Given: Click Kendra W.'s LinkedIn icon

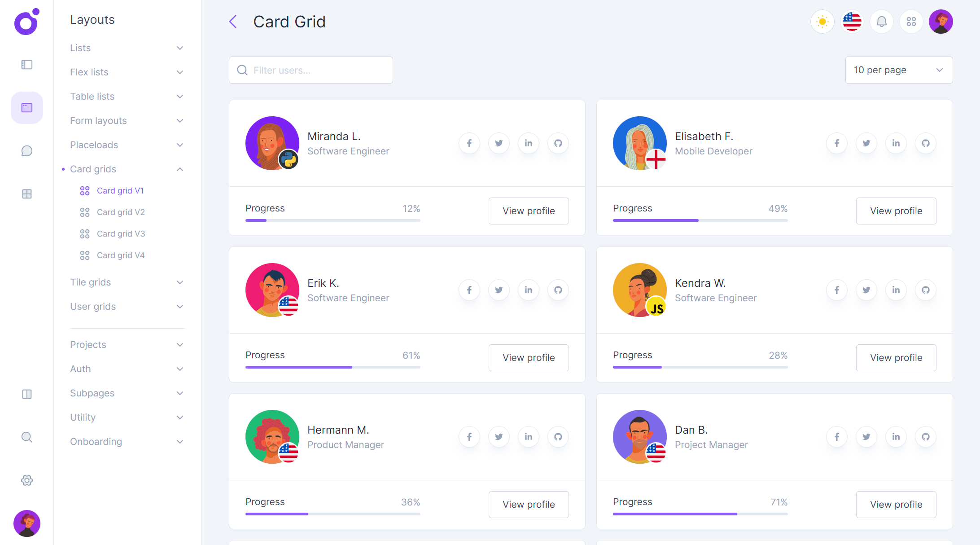Looking at the screenshot, I should coord(896,290).
